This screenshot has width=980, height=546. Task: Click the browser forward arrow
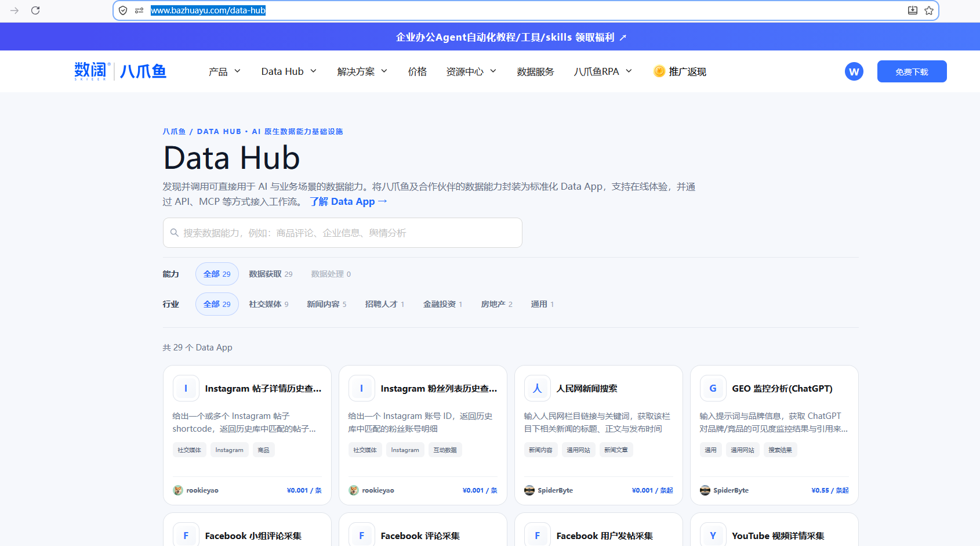click(14, 10)
